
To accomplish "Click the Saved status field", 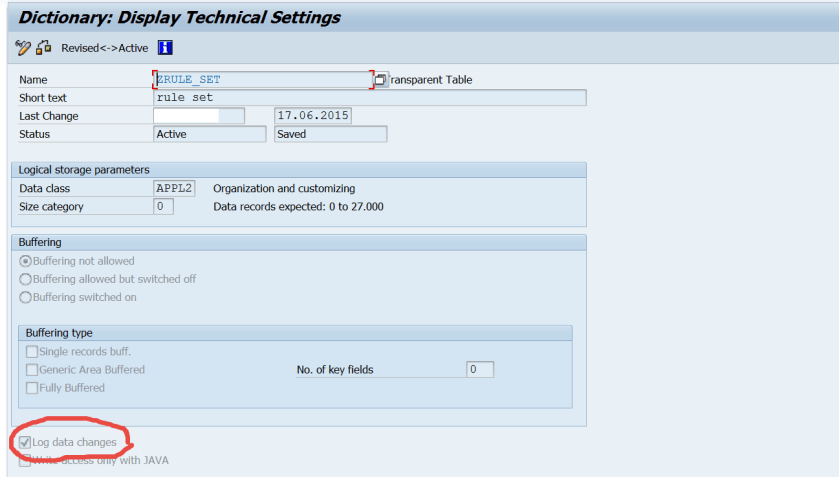I will (x=330, y=134).
